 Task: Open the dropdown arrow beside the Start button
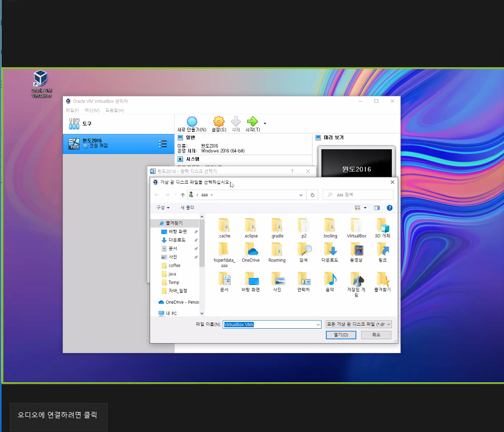265,123
